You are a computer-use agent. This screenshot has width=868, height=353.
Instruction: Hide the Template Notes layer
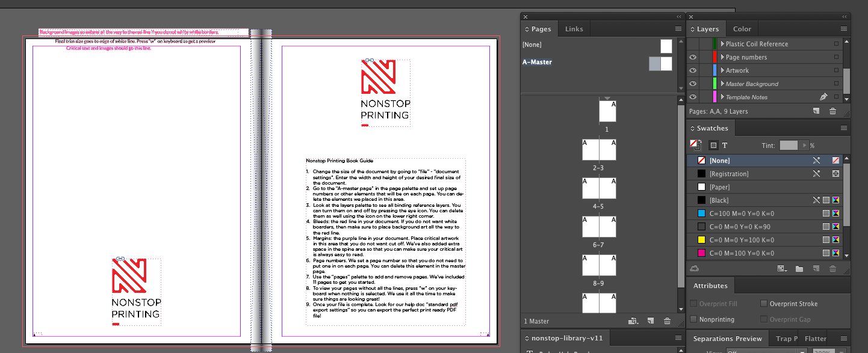point(693,97)
